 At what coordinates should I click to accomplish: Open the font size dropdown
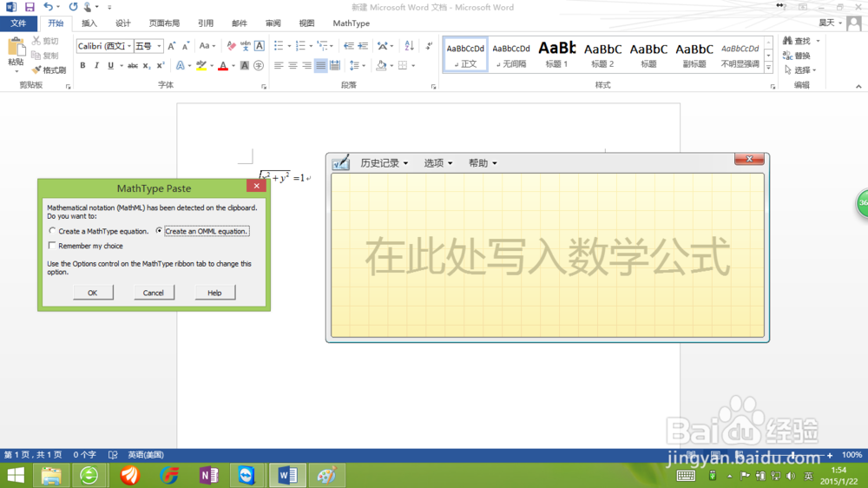coord(160,46)
